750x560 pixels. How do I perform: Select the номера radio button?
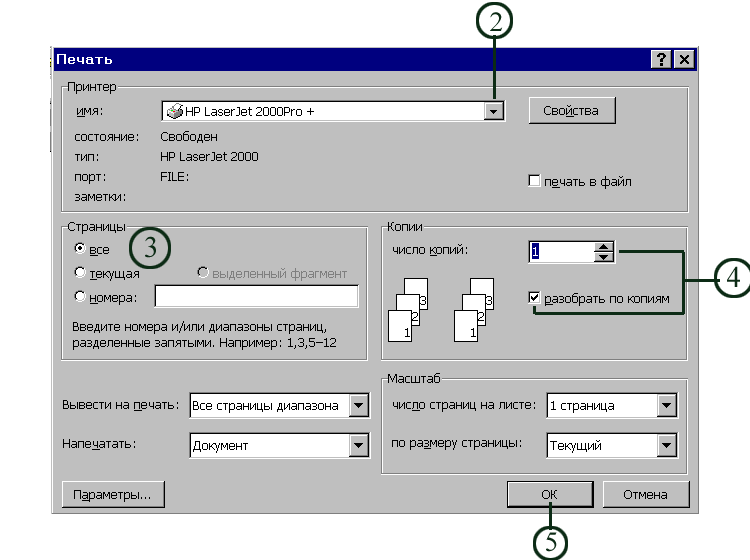click(x=80, y=296)
